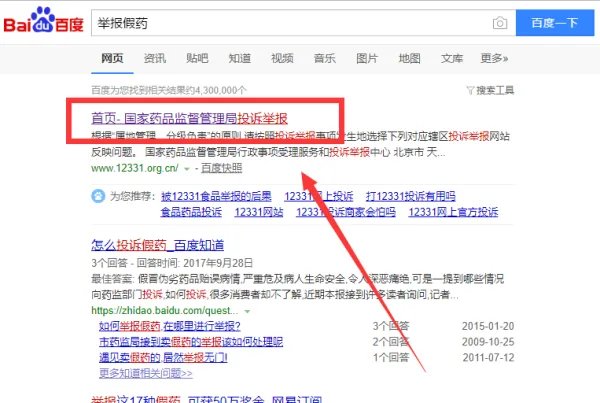
Task: Click the zhidao.baidu.com URL
Action: [x=165, y=310]
